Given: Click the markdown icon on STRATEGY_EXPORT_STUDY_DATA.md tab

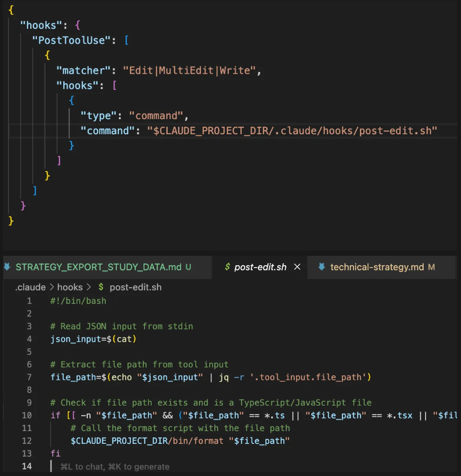Looking at the screenshot, I should click(7, 267).
